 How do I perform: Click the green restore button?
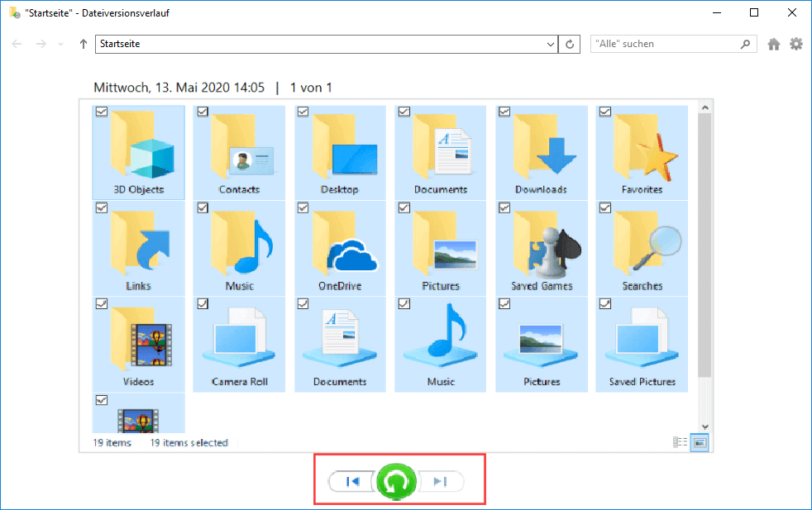tap(396, 482)
